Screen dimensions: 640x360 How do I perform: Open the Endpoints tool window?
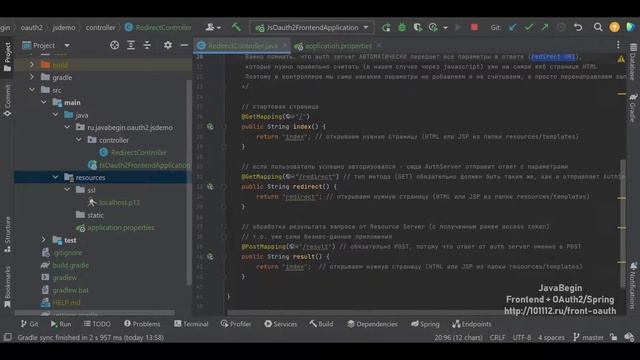472,324
